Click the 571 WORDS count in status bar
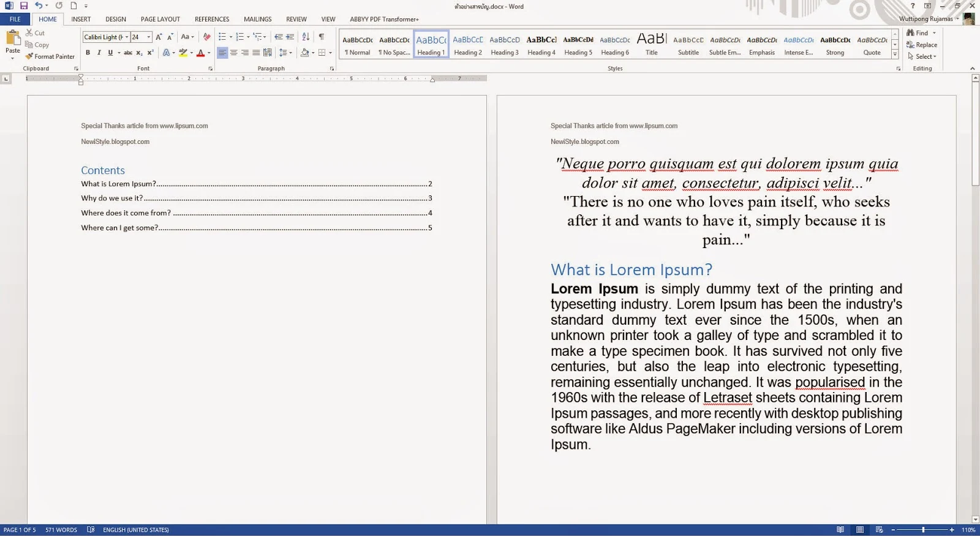The image size is (980, 536). [61, 530]
